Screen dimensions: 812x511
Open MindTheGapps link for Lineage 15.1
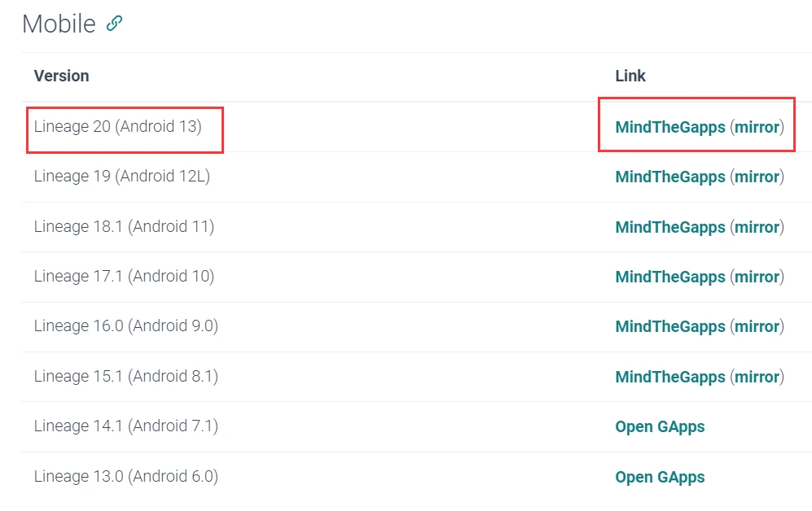point(670,377)
